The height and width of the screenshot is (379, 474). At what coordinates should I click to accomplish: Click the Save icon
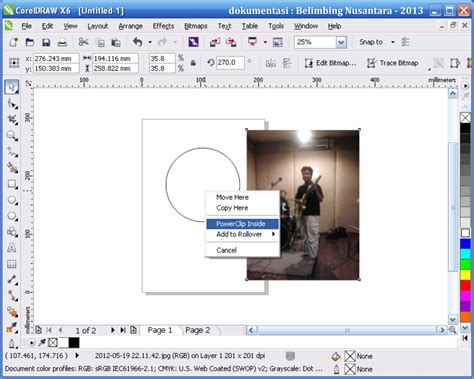tap(46, 42)
